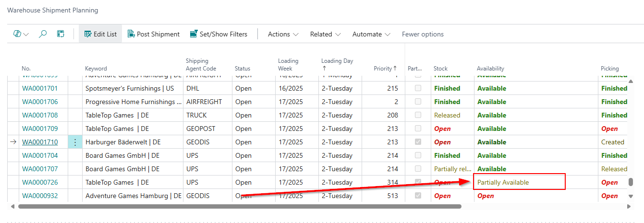Viewport: 644px width, 223px height.
Task: Toggle the Part... checkbox in row WA0000932
Action: 418,196
